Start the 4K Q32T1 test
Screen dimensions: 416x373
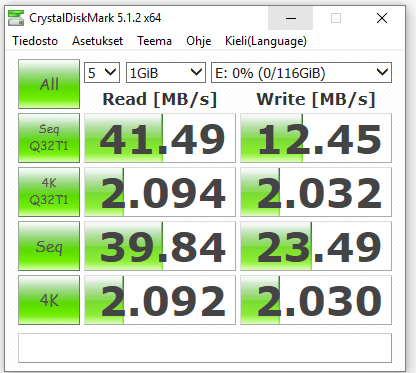49,192
